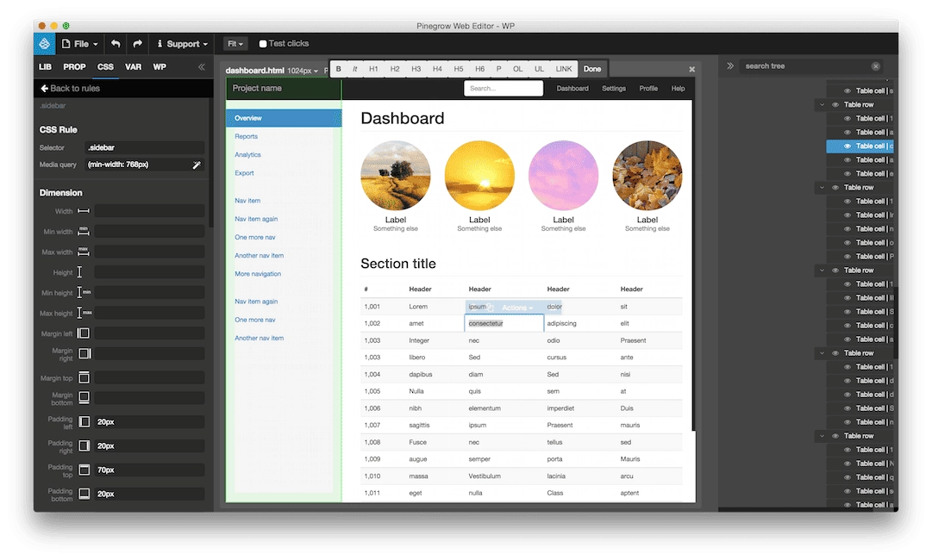Click the Overview sidebar link

tap(285, 118)
